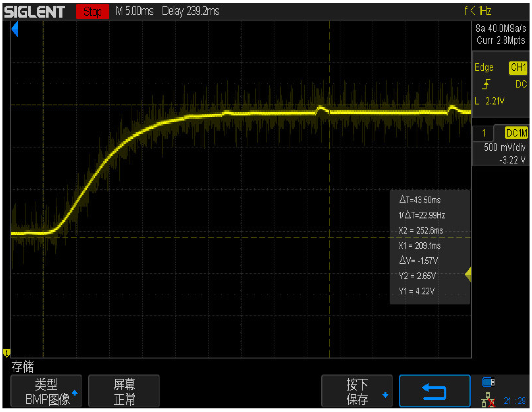Click the 500 mV/div vertical scale readout
The image size is (532, 412).
tap(504, 148)
